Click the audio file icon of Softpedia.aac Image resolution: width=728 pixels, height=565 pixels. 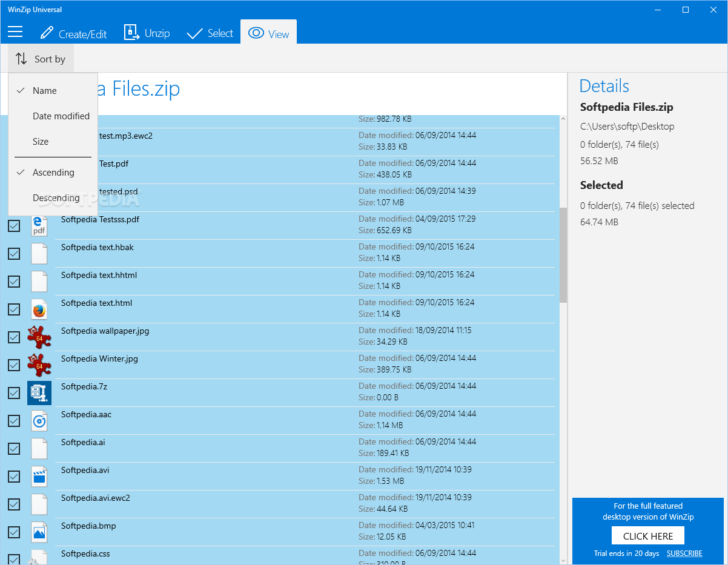(39, 421)
